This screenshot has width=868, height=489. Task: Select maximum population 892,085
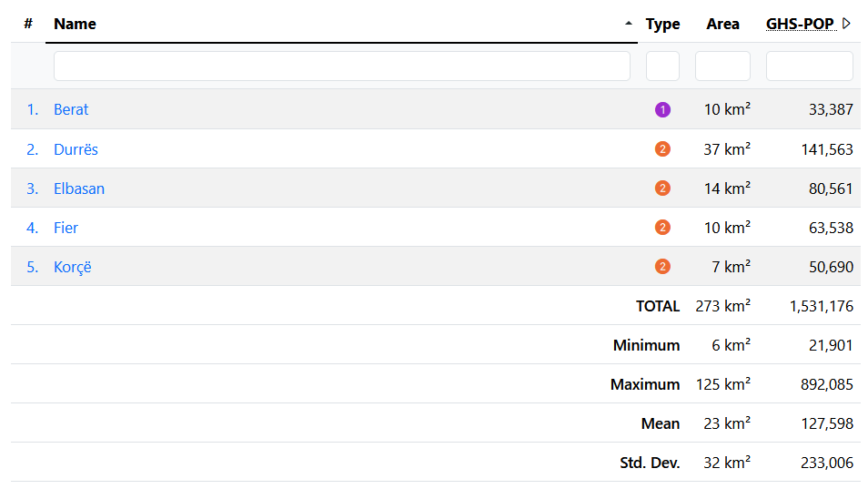tap(827, 385)
